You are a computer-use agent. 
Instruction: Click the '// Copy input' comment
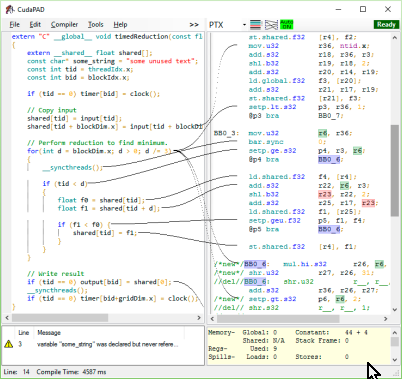click(x=52, y=110)
